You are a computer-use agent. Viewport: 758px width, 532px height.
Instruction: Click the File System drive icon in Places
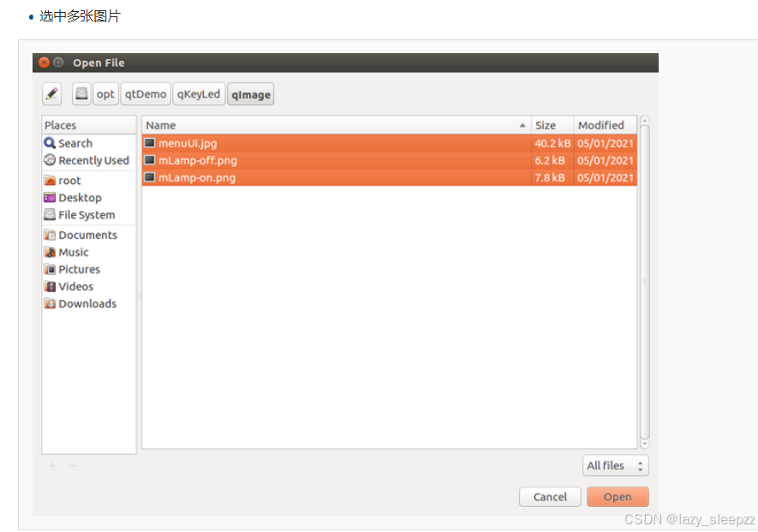50,214
